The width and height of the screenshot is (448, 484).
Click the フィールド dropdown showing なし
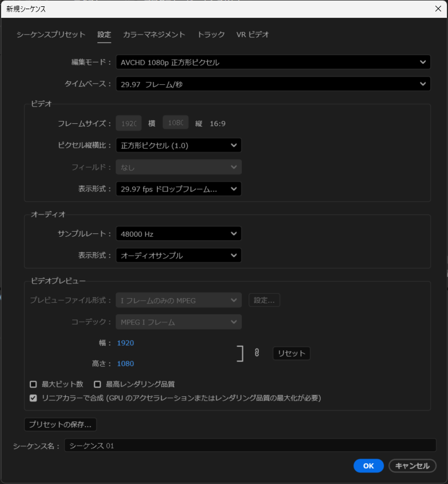tap(179, 167)
